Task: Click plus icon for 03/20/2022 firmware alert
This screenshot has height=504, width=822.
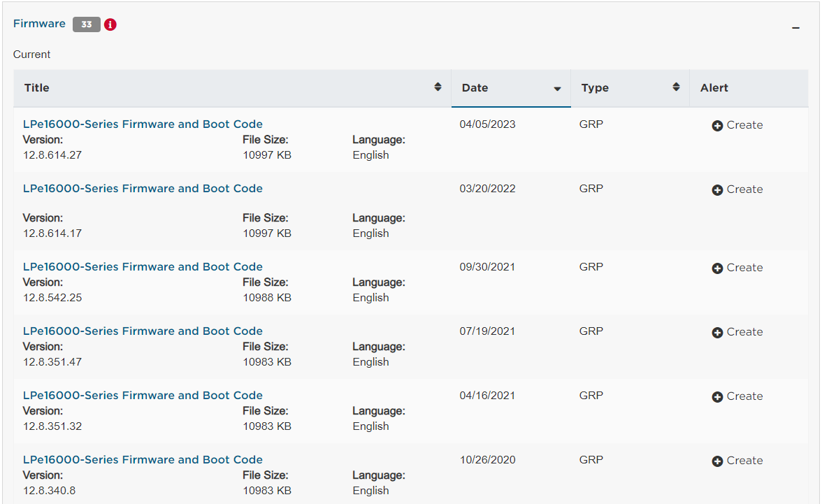Action: click(x=717, y=190)
